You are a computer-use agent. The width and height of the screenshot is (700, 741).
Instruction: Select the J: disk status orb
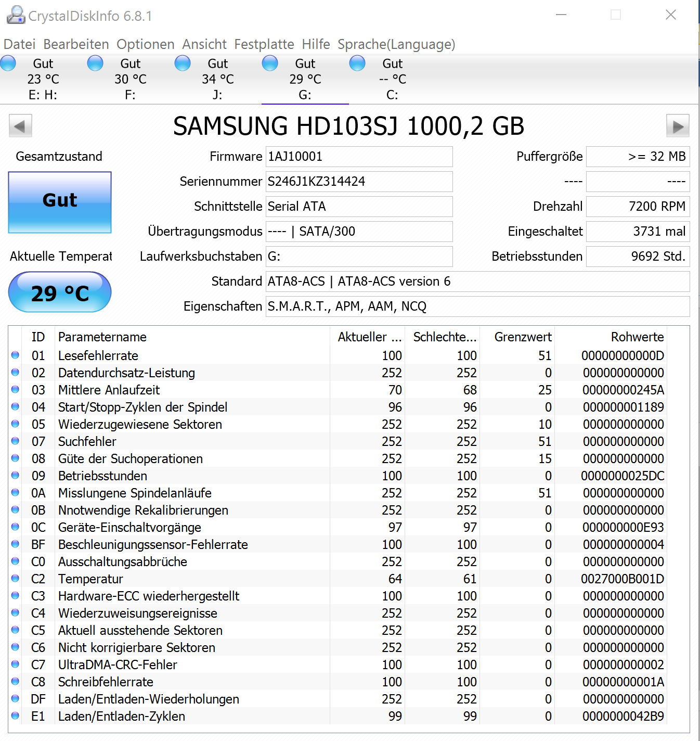[183, 63]
